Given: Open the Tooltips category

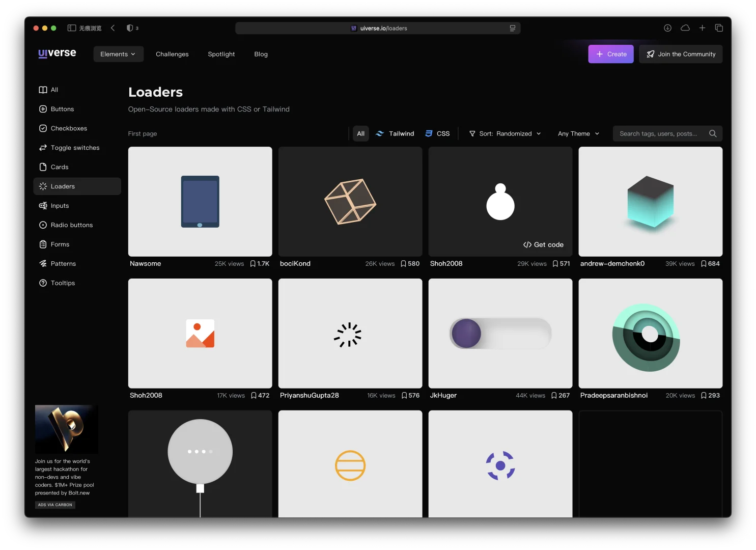Looking at the screenshot, I should pos(77,283).
